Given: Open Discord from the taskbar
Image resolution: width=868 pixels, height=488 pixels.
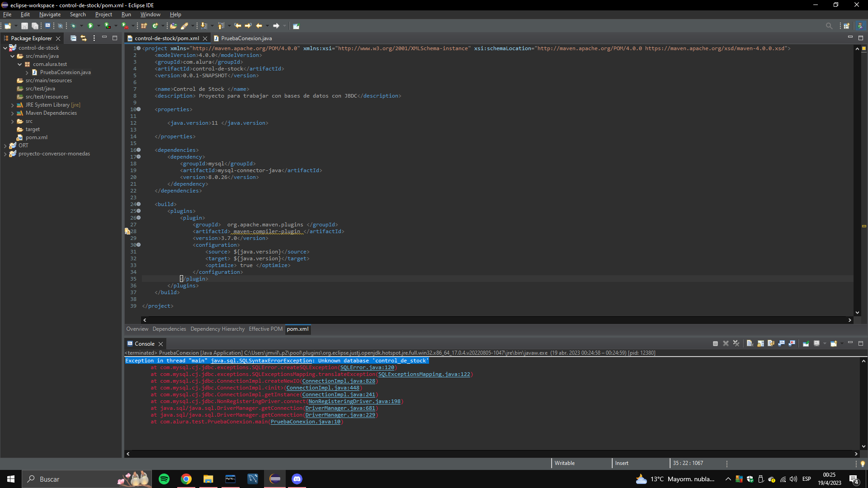Looking at the screenshot, I should (x=297, y=479).
